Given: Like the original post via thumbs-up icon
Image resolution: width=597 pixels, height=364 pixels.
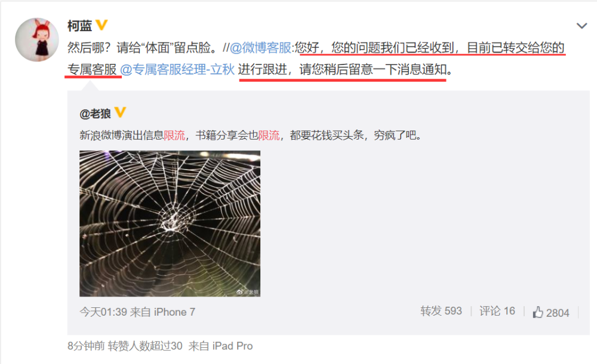Looking at the screenshot, I should point(538,312).
